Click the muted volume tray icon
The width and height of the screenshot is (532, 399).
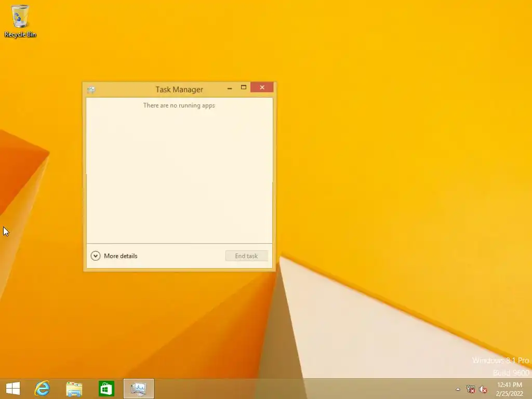483,389
